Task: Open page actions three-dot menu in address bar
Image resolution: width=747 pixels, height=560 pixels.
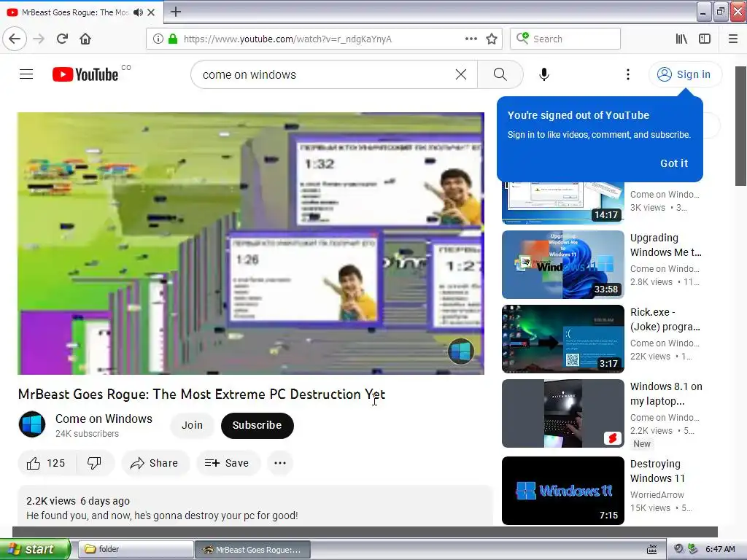Action: (x=471, y=39)
